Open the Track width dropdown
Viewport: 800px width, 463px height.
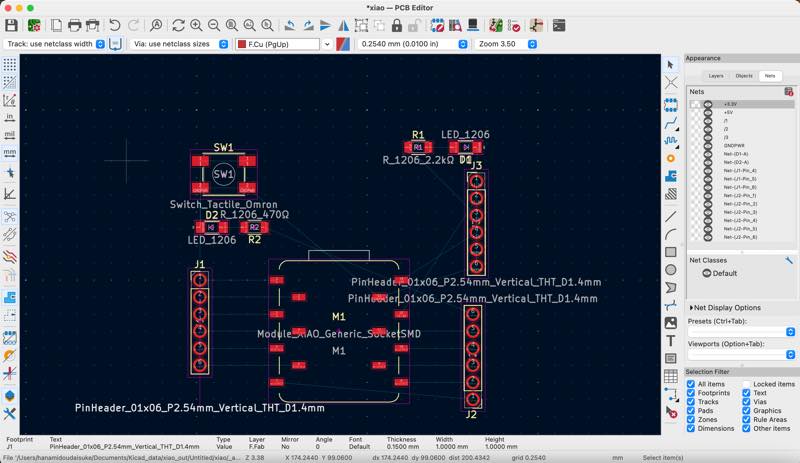pos(55,44)
